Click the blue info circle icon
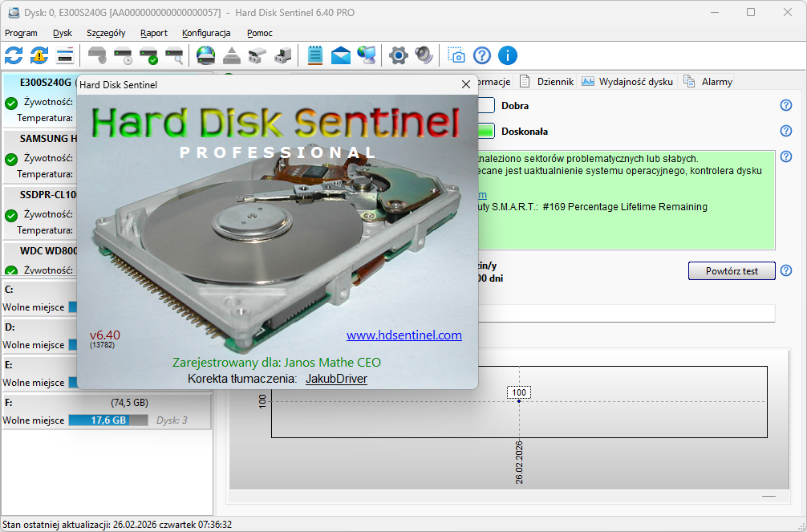The height and width of the screenshot is (532, 807). (508, 55)
